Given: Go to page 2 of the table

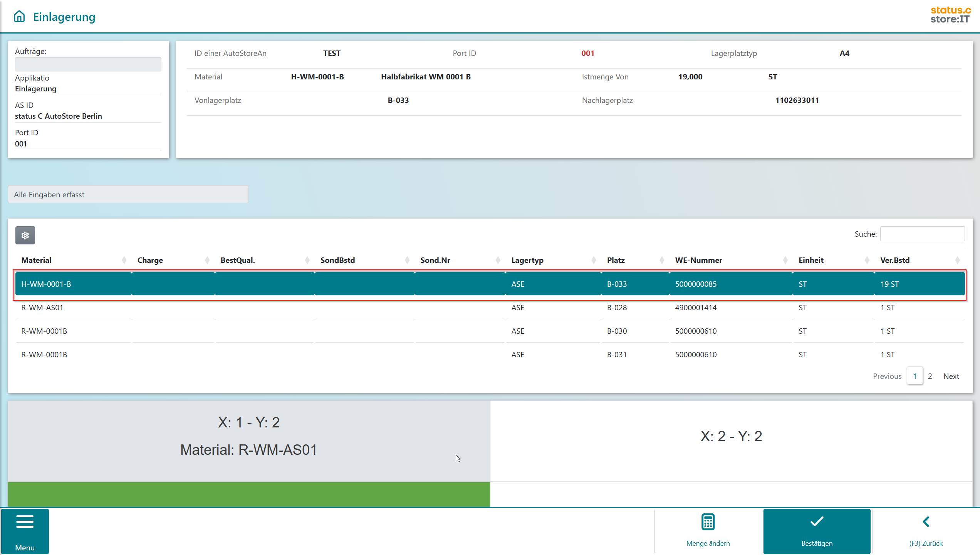Looking at the screenshot, I should (930, 376).
